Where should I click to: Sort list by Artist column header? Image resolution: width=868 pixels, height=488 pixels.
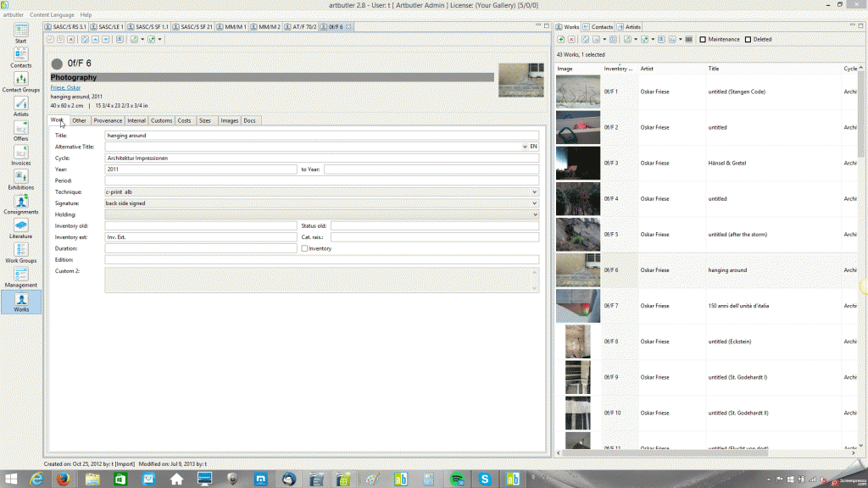pyautogui.click(x=671, y=69)
